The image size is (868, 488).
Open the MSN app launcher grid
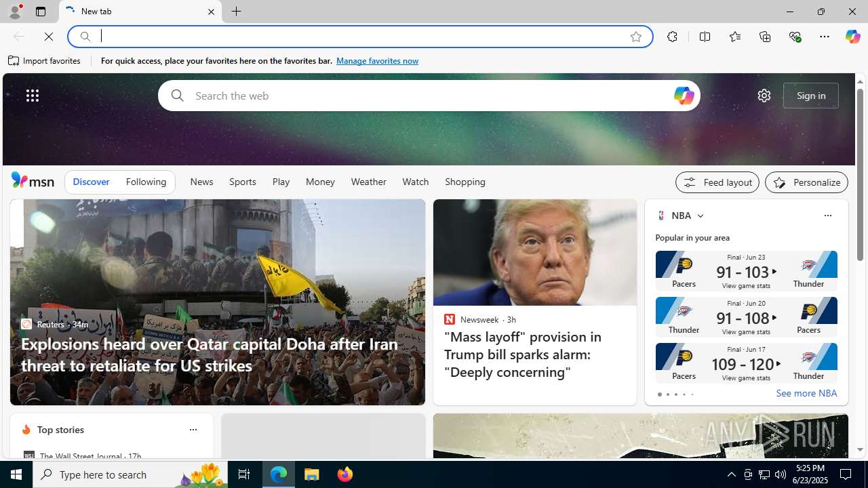coord(32,96)
